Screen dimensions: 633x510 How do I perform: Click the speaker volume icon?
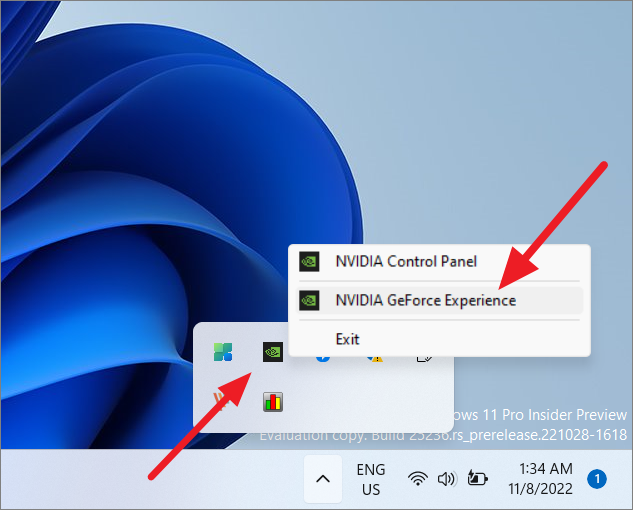[x=446, y=479]
